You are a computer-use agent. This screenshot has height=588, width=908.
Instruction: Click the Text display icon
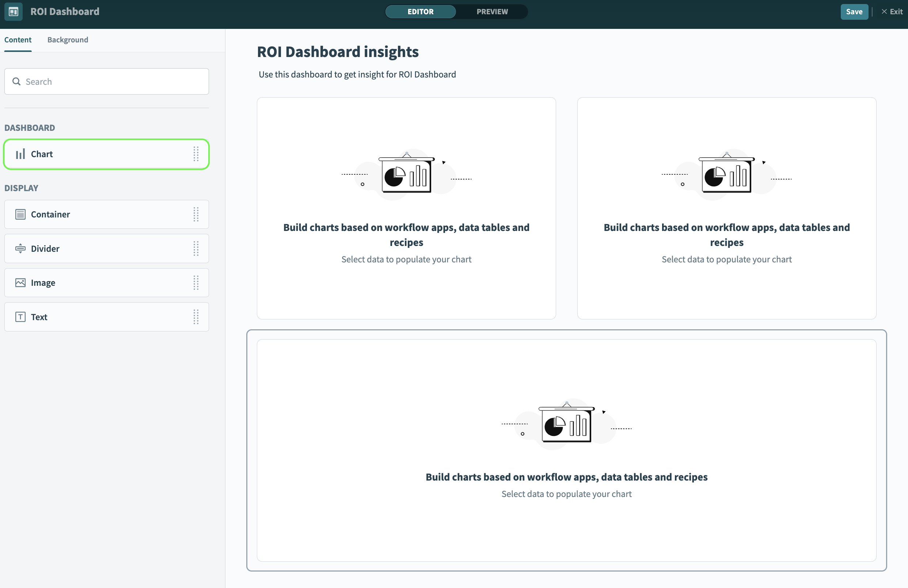tap(20, 316)
